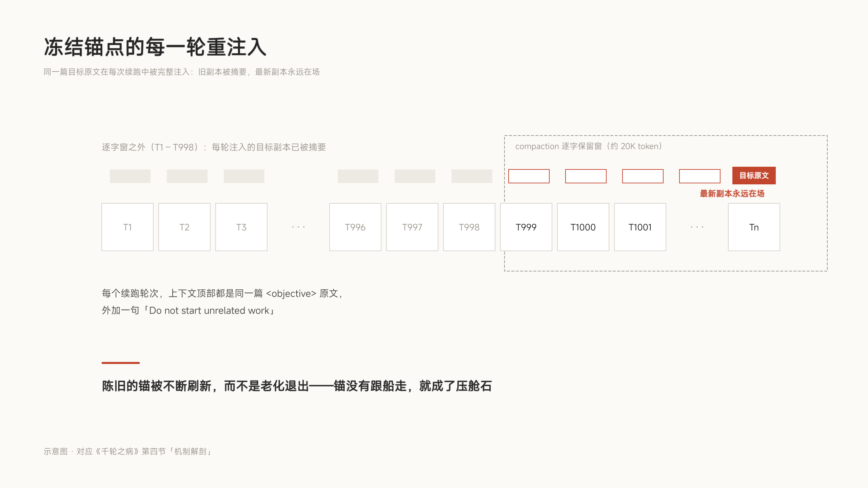The image size is (868, 488).
Task: Select the T2 box
Action: tap(184, 227)
